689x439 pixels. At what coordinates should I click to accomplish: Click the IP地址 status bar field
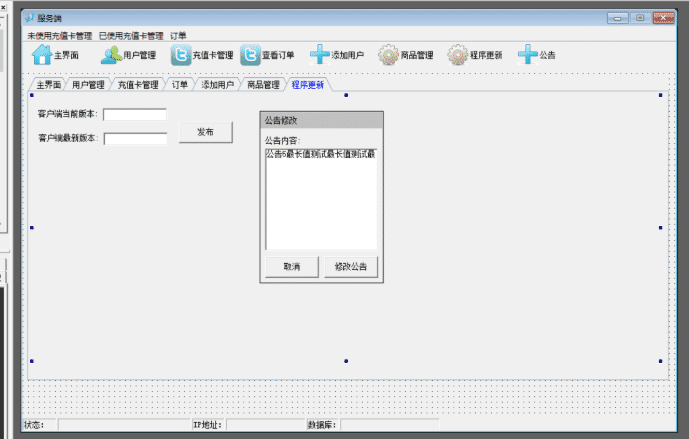click(266, 425)
